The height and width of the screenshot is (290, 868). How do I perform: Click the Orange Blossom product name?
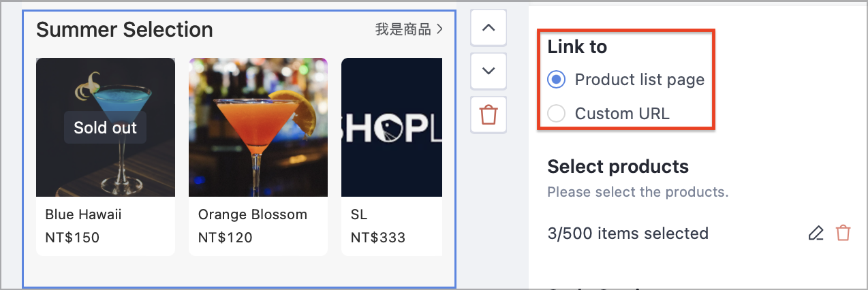[x=253, y=214]
